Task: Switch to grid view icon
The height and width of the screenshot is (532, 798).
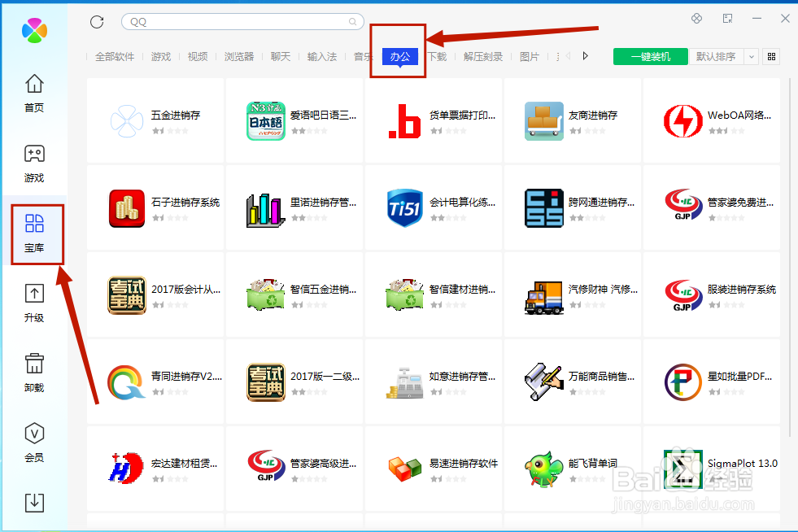Action: tap(771, 56)
